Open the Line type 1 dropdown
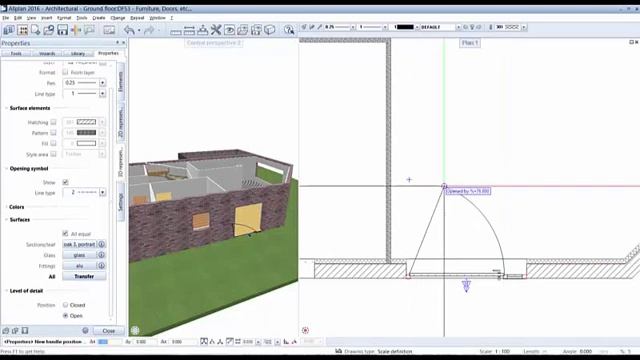Viewport: 640px width, 360px height. coord(102,93)
